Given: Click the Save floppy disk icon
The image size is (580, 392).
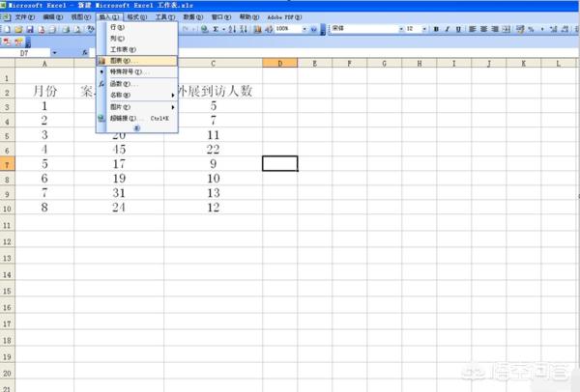Looking at the screenshot, I should pos(30,29).
